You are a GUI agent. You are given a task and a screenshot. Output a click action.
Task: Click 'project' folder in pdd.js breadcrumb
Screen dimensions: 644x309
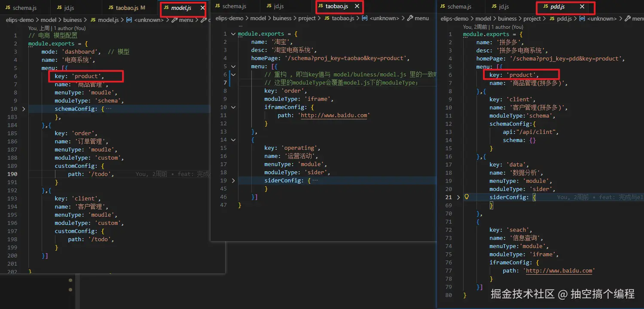(x=532, y=18)
